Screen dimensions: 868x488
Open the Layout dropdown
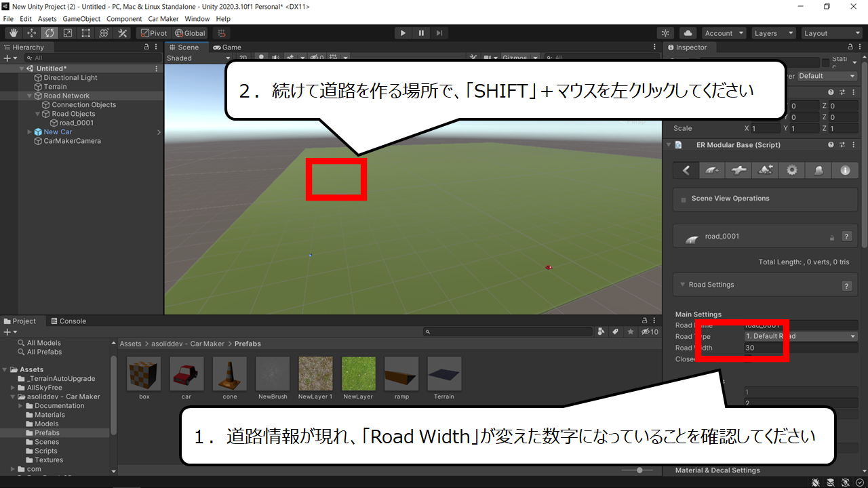[831, 33]
